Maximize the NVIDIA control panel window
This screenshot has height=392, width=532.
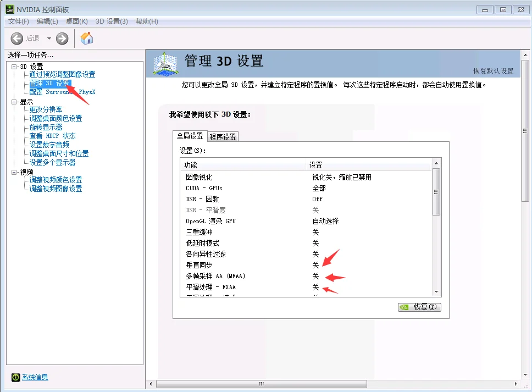pos(503,10)
